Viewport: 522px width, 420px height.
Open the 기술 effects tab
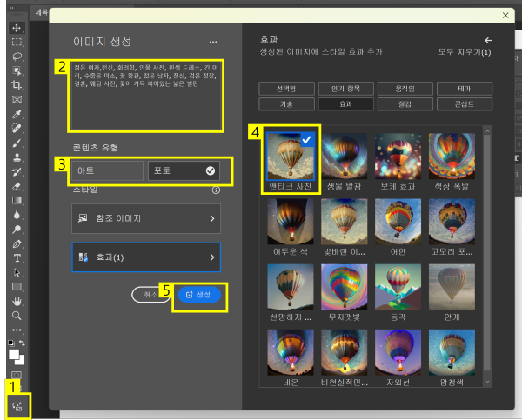coord(286,104)
